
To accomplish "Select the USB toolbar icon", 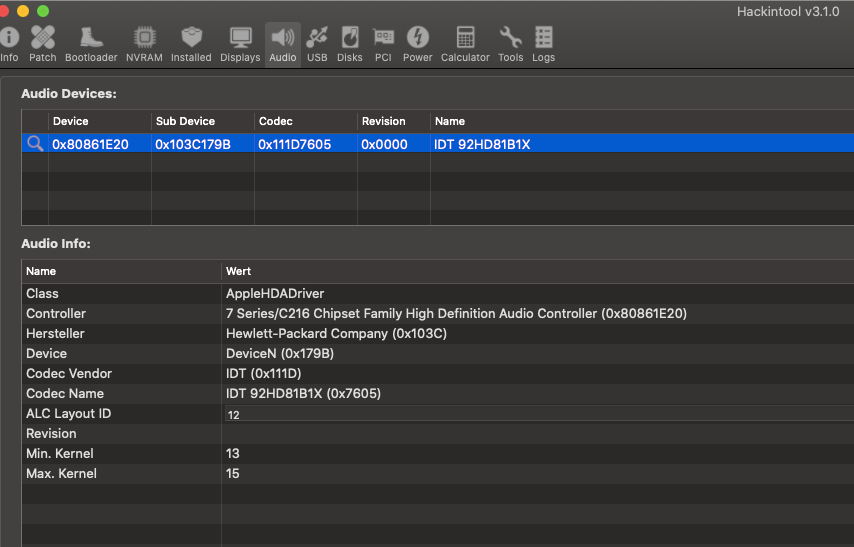I will [317, 38].
